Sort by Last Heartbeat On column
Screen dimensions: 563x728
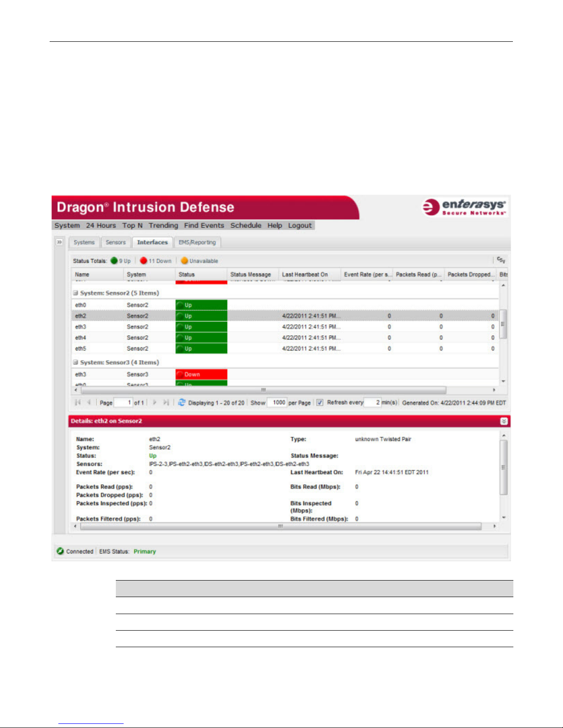310,274
